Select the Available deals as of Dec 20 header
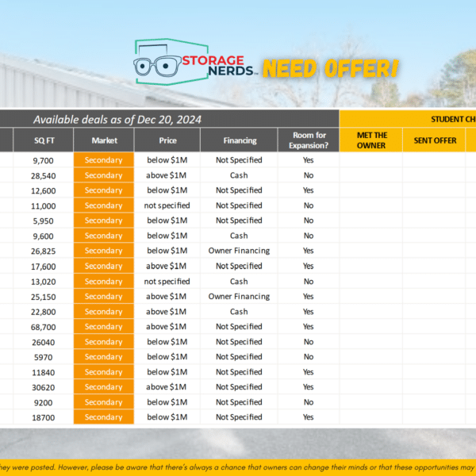Screen dimensions: 476x476 coord(117,119)
